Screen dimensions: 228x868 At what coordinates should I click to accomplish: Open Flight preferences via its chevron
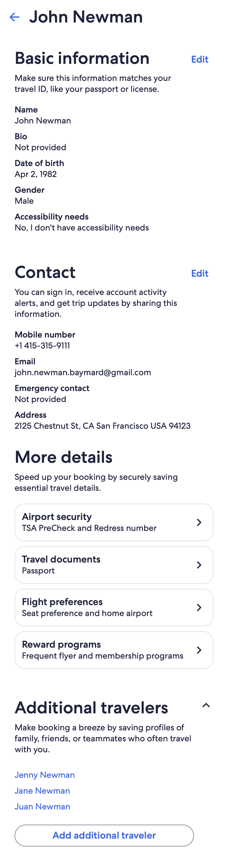[x=199, y=608]
